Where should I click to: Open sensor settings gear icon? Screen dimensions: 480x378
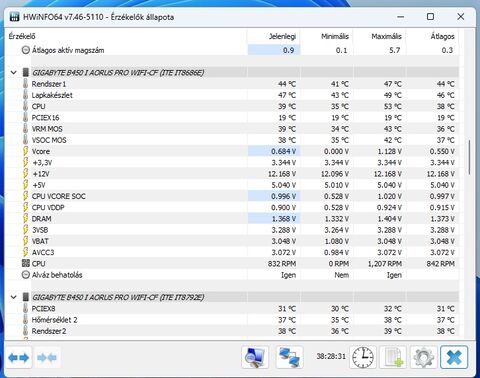click(x=424, y=357)
